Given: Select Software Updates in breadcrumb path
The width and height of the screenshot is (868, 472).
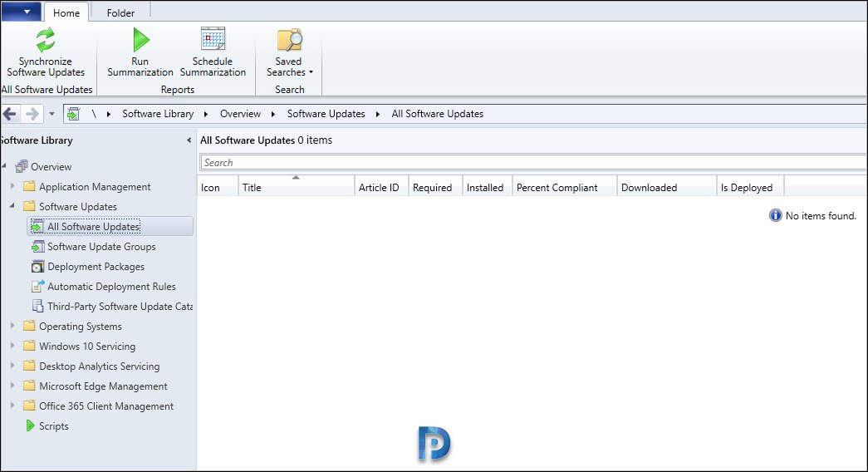Looking at the screenshot, I should pyautogui.click(x=326, y=114).
